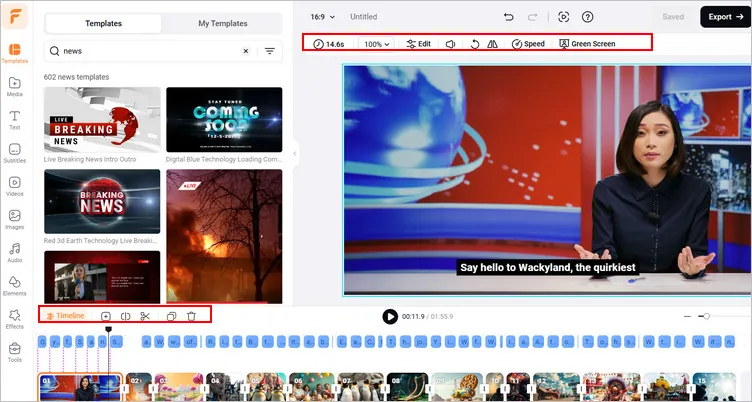Screen dimensions: 752x402
Task: Click the rotate icon in clip toolbar
Action: click(x=475, y=44)
